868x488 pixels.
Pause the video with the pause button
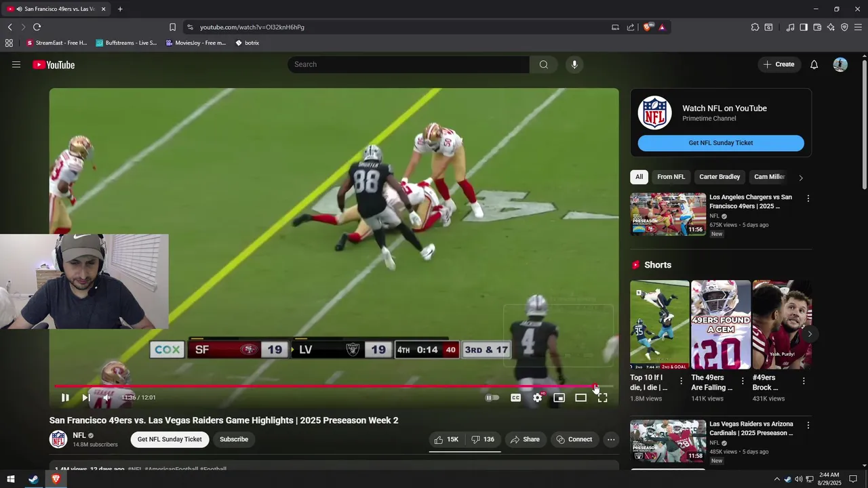click(x=65, y=398)
